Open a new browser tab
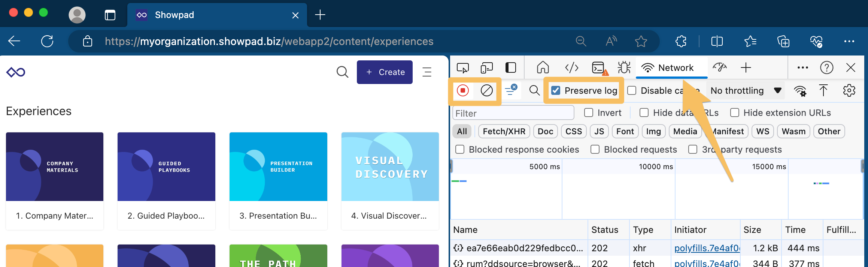 point(320,15)
